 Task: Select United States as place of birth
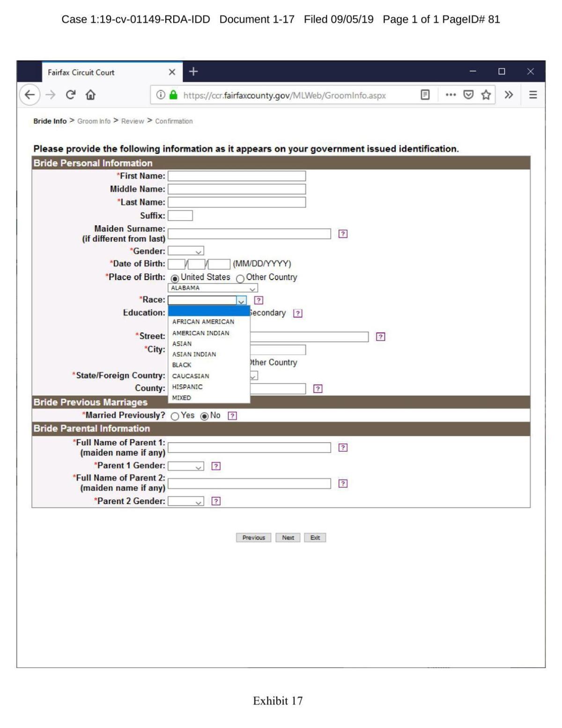(175, 278)
